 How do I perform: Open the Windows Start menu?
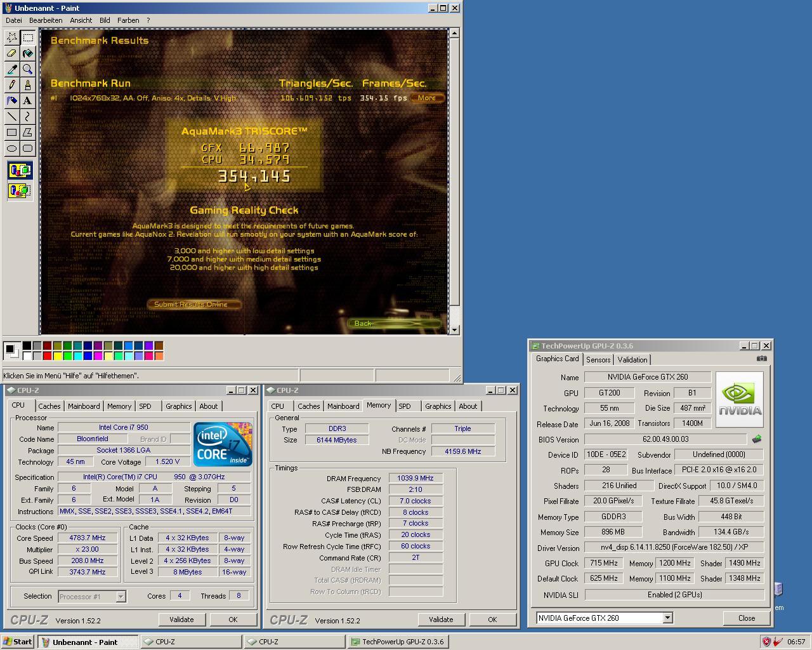click(18, 642)
